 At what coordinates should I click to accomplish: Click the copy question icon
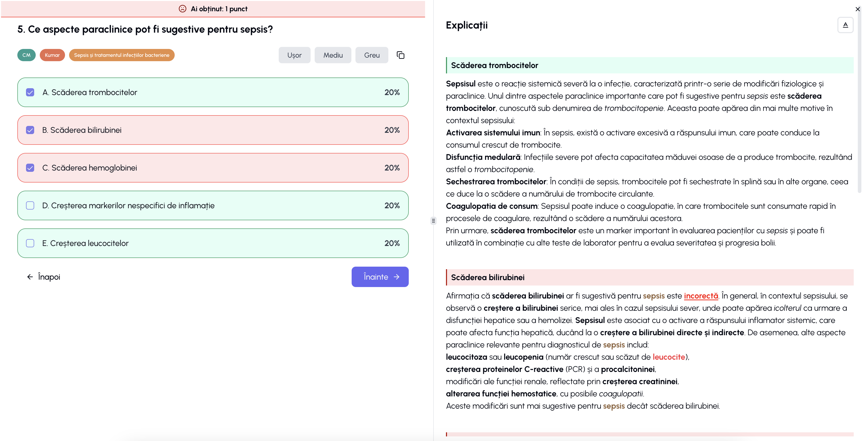point(400,55)
